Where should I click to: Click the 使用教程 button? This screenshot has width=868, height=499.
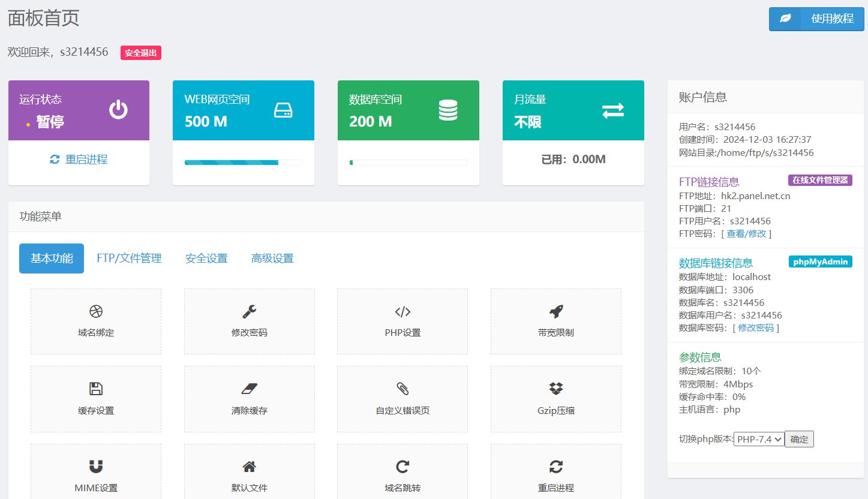click(816, 19)
